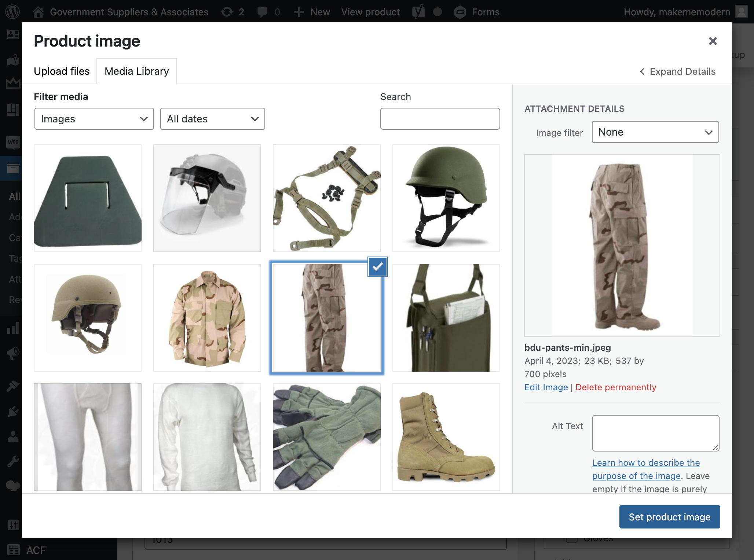
Task: Click the updates icon showing 2
Action: [227, 12]
